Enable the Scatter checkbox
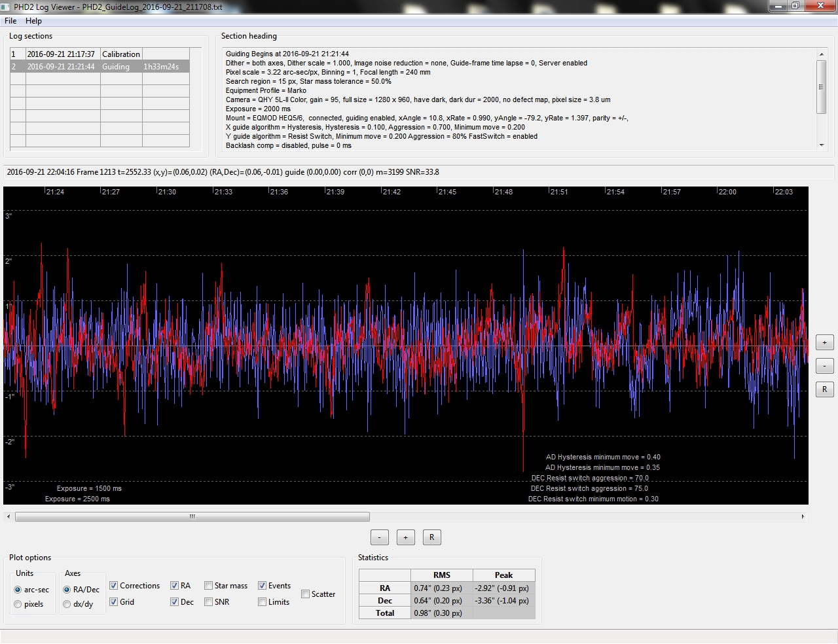Viewport: 838px width, 644px height. click(305, 594)
